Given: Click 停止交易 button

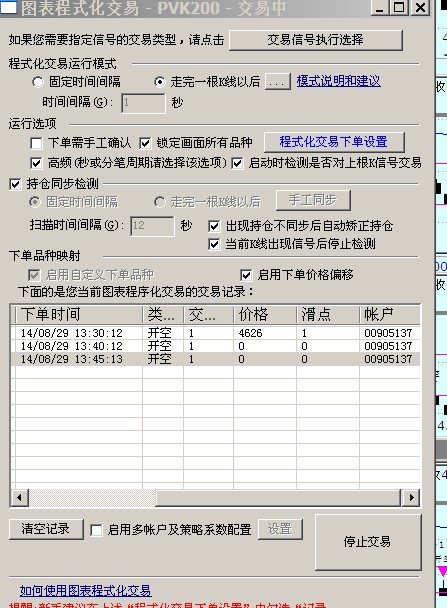Looking at the screenshot, I should pyautogui.click(x=368, y=542).
